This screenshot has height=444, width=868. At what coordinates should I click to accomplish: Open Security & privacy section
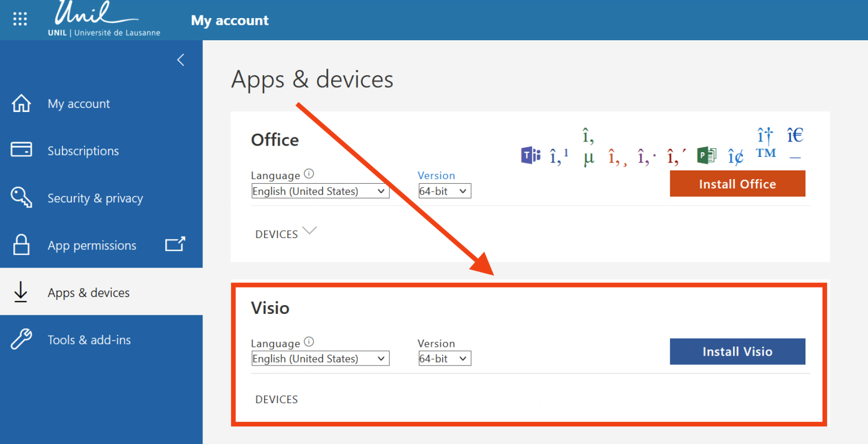[95, 198]
